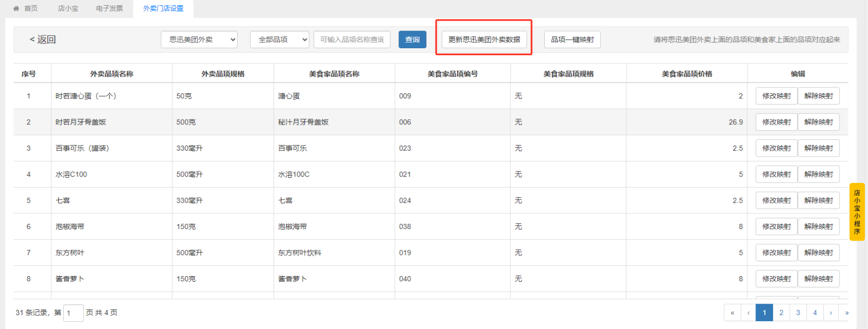Image resolution: width=868 pixels, height=329 pixels.
Task: Open the 思迅美团外卖 platform dropdown
Action: [199, 39]
